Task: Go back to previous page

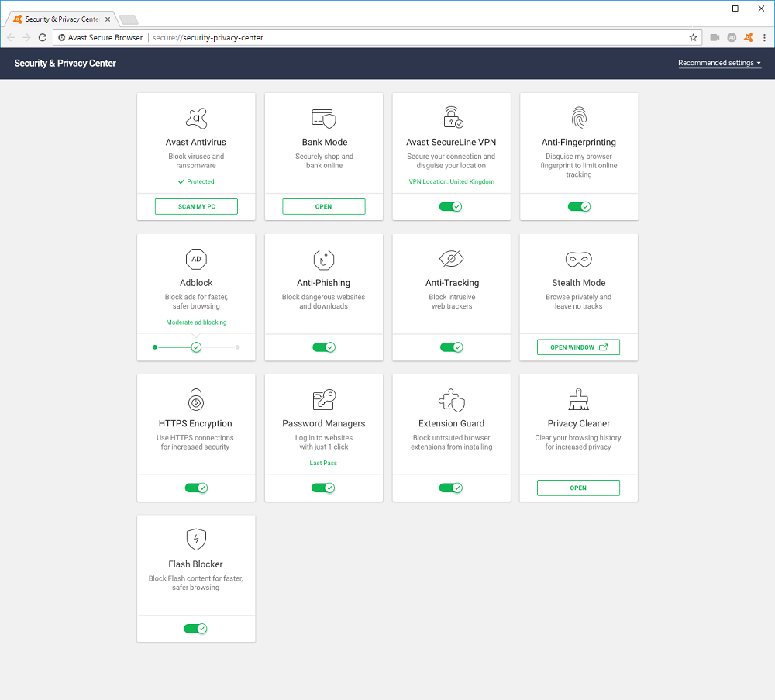Action: point(11,37)
